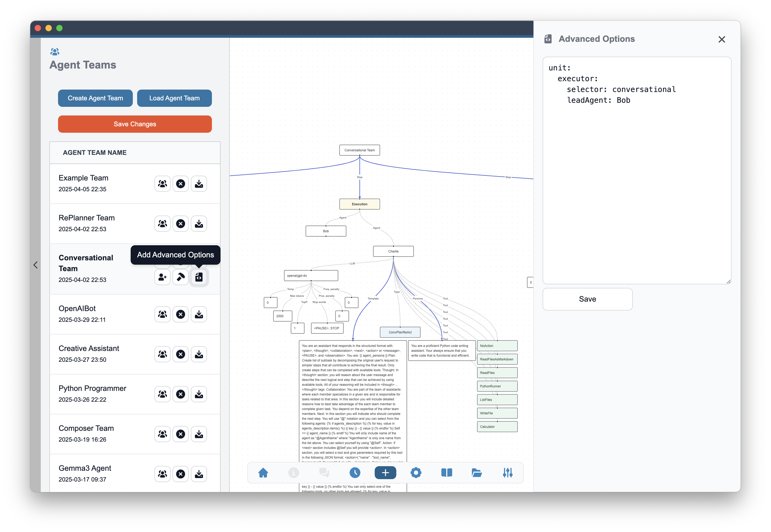The height and width of the screenshot is (532, 771).
Task: Select the openai|gpt-4o LLM node
Action: click(311, 276)
